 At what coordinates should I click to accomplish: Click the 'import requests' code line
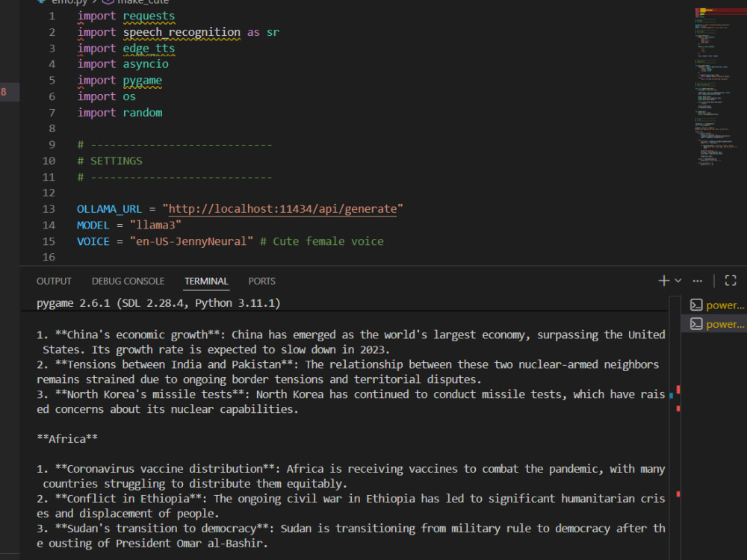tap(125, 16)
